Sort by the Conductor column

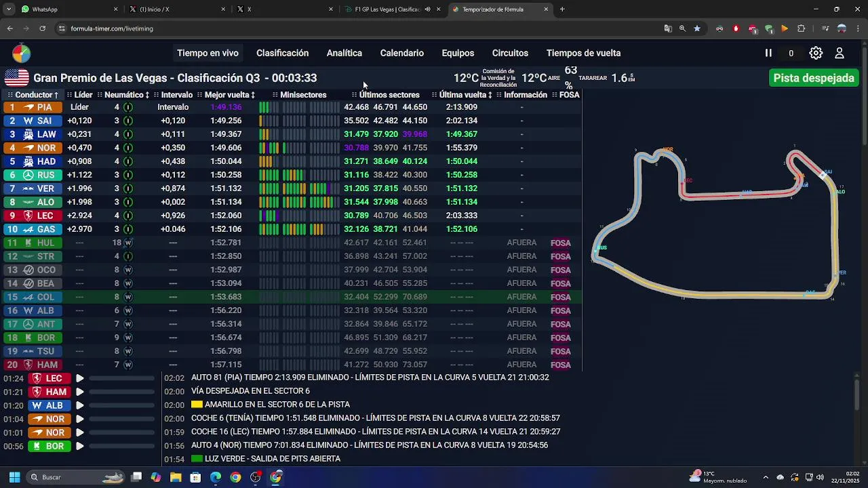click(37, 95)
